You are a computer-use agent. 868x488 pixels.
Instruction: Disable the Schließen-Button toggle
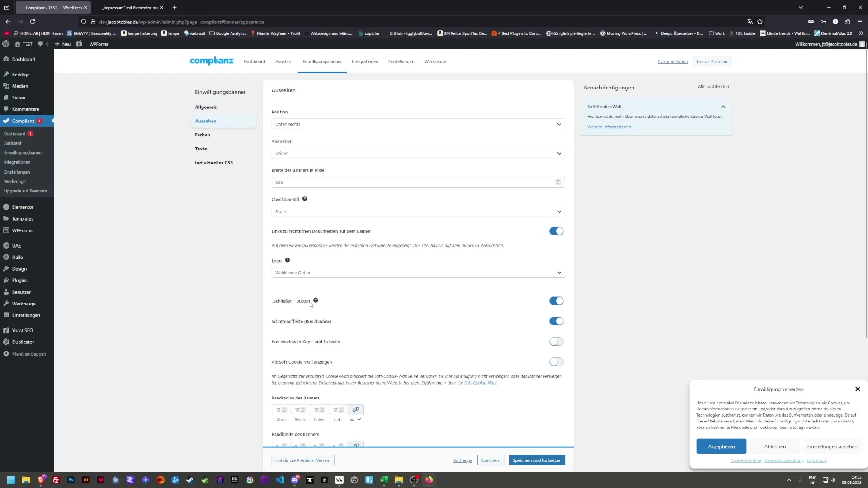click(556, 300)
